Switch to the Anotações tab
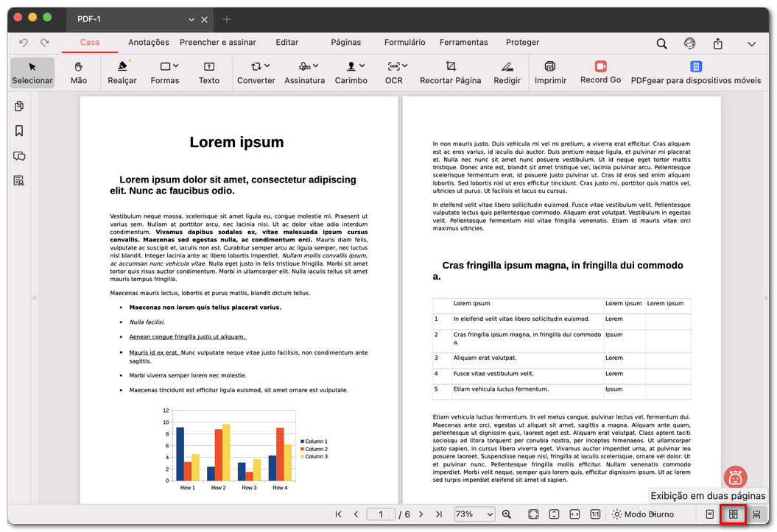This screenshot has height=532, width=777. click(x=148, y=43)
